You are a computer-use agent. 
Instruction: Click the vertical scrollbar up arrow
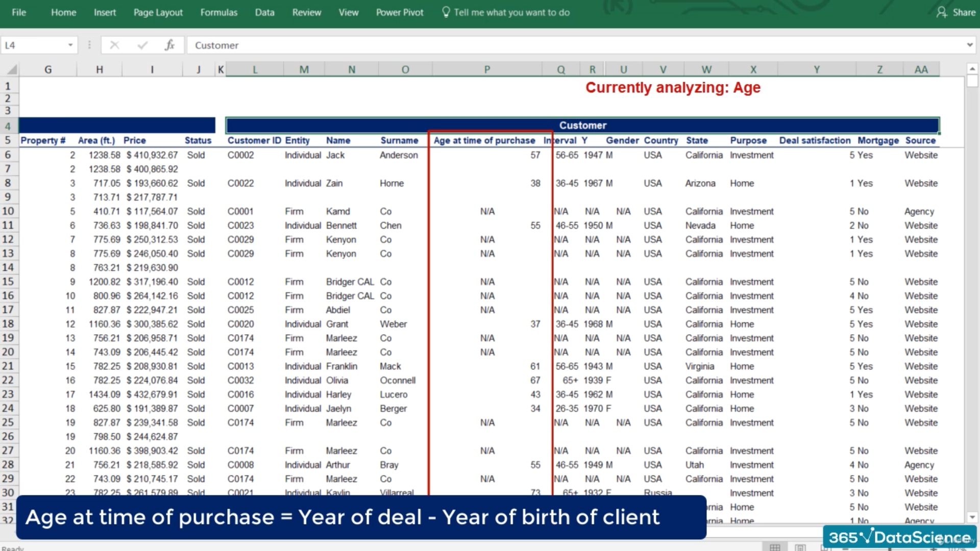(x=972, y=68)
